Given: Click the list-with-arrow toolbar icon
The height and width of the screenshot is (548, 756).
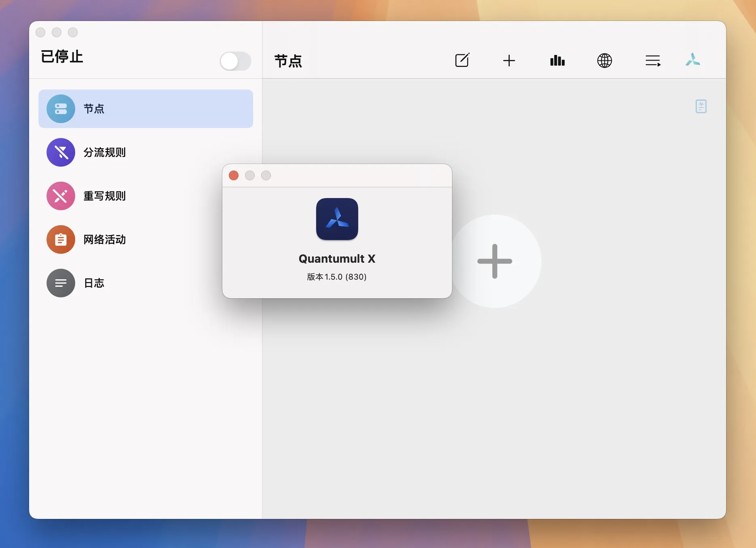Looking at the screenshot, I should pos(653,61).
